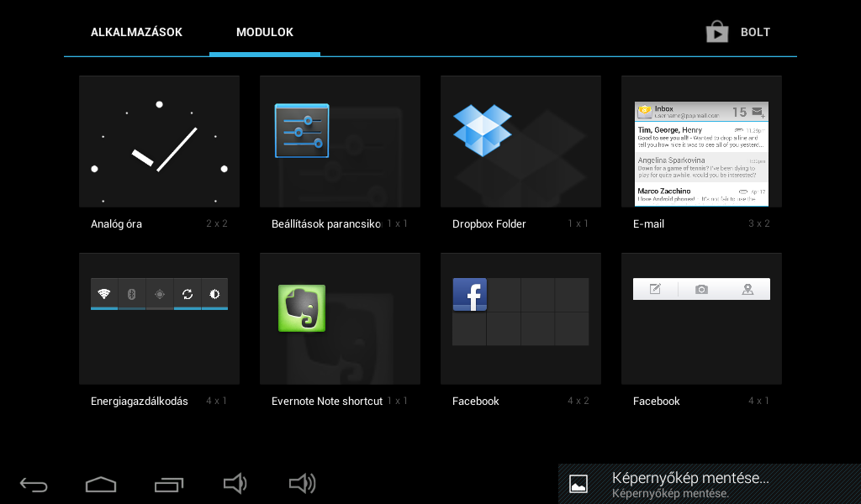The width and height of the screenshot is (861, 504).
Task: Select the Analóg óra clock widget
Action: 159,141
